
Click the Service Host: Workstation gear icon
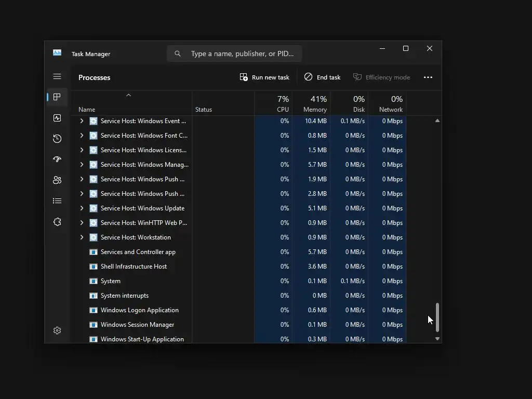coord(94,237)
